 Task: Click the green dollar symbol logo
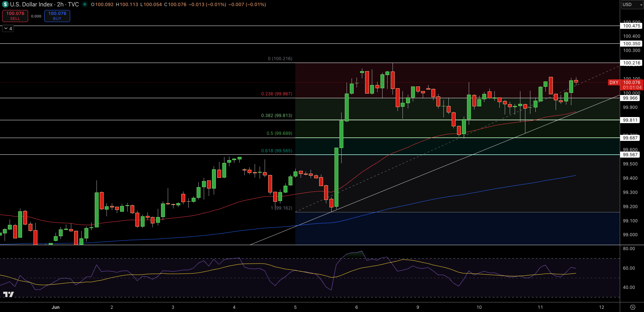pos(5,5)
